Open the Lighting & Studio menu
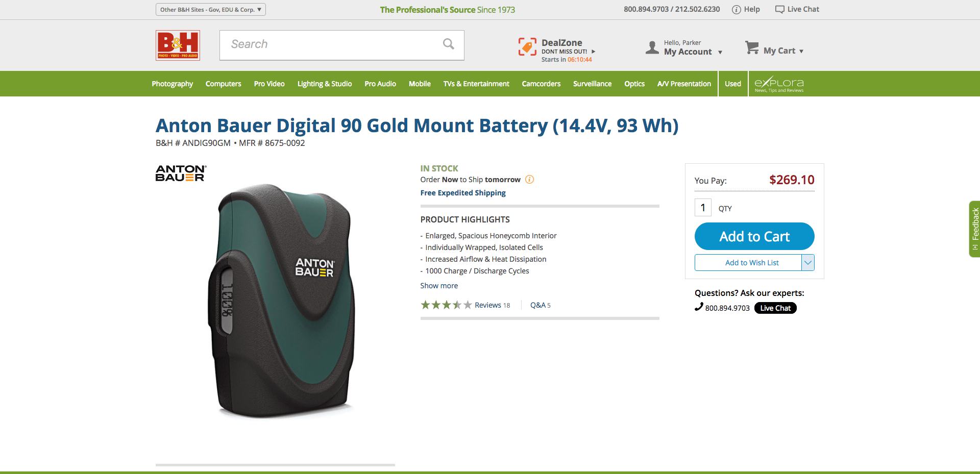This screenshot has height=474, width=980. click(x=325, y=84)
